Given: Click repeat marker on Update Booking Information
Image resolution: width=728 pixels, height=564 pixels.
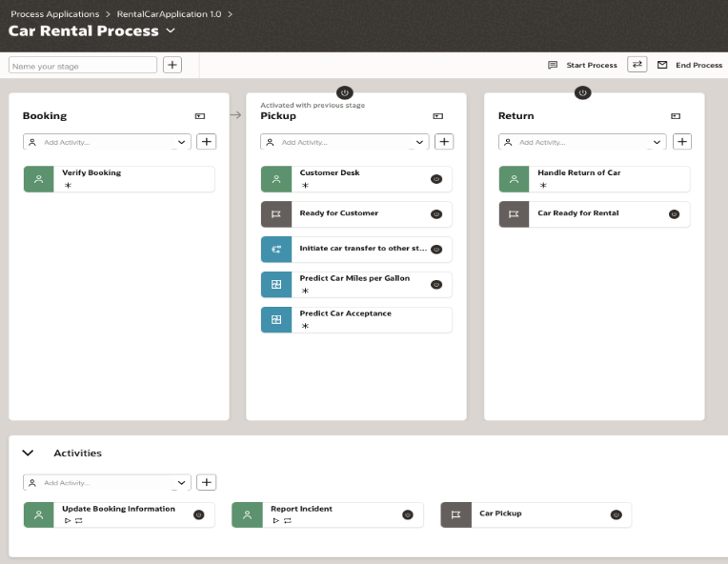Looking at the screenshot, I should point(78,521).
